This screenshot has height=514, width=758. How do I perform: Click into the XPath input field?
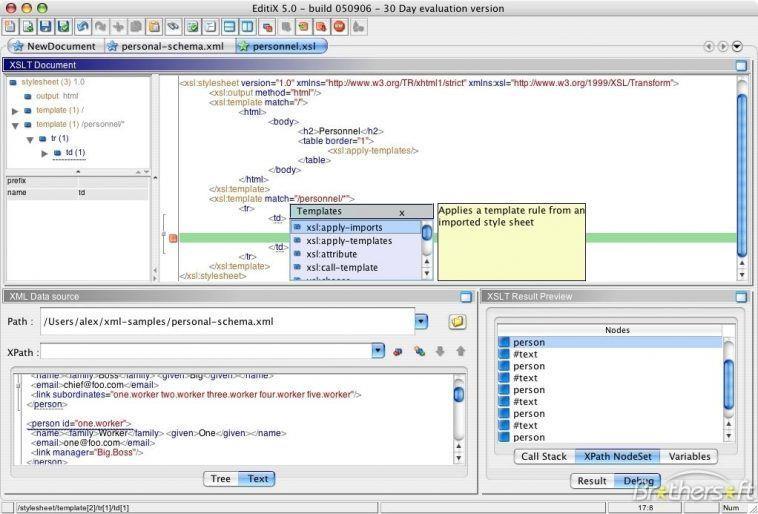pos(206,352)
